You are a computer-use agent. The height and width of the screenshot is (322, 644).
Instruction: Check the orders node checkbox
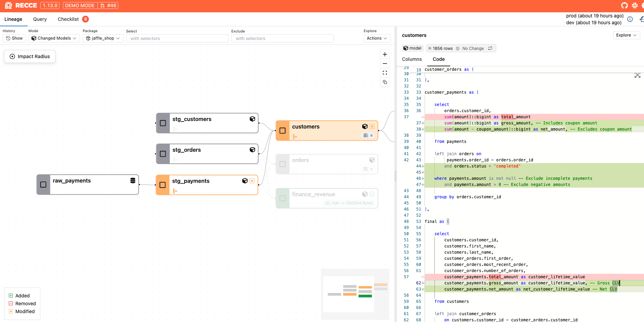tap(283, 164)
